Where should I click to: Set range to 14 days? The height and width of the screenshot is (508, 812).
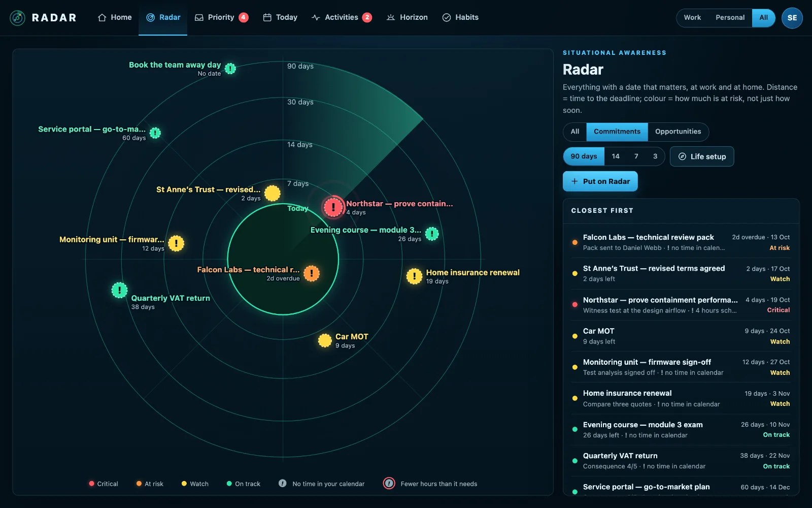pyautogui.click(x=615, y=156)
